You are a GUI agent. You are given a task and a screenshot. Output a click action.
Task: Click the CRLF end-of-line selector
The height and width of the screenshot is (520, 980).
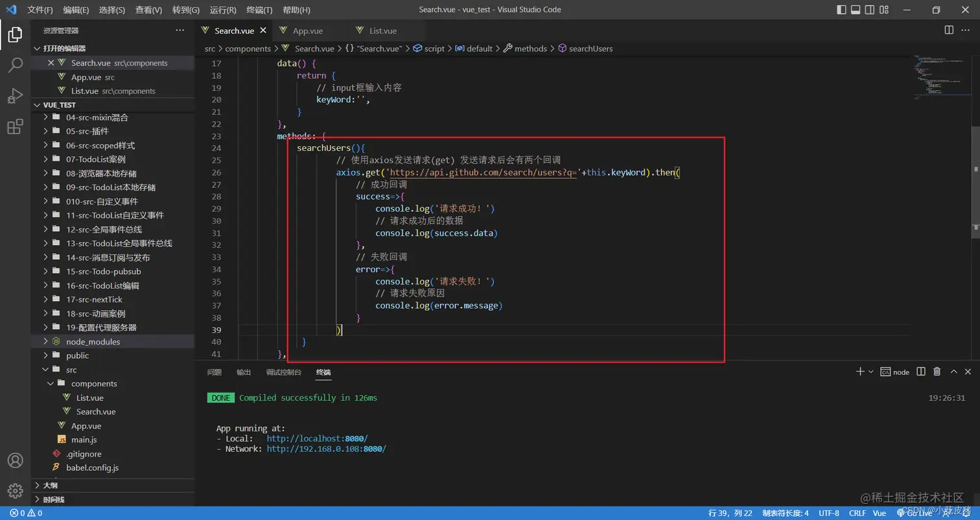coord(857,513)
